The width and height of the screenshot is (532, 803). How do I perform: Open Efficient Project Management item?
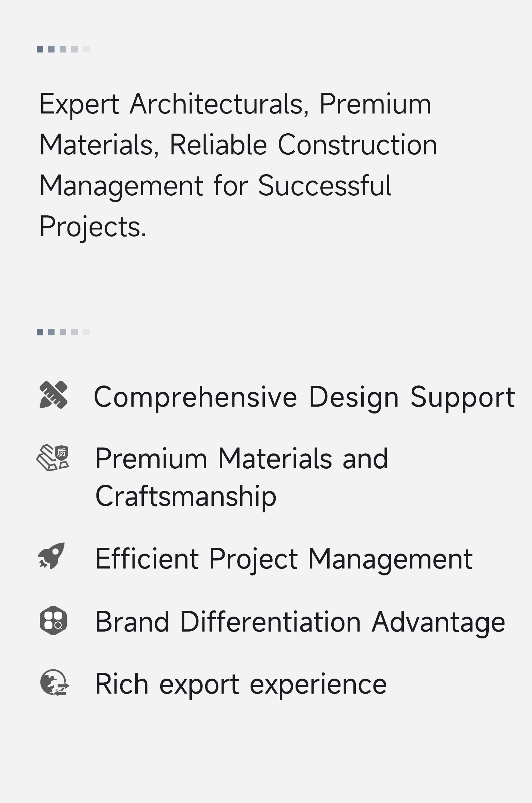(284, 559)
